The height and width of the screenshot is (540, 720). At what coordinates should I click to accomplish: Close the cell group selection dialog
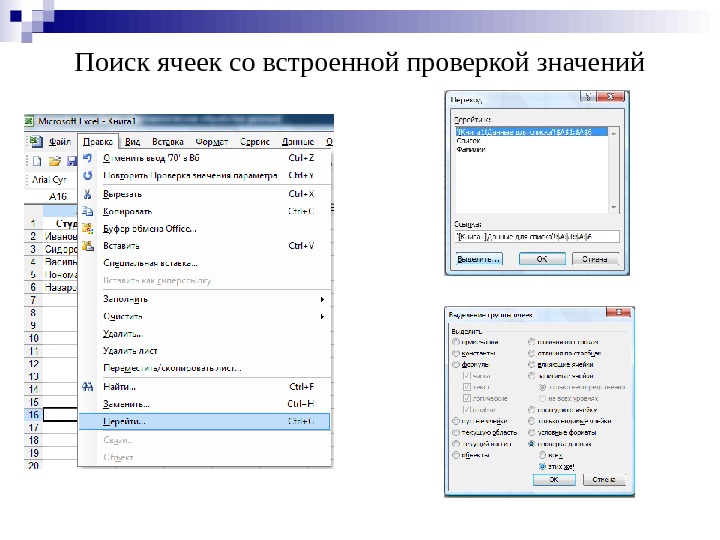pos(618,312)
